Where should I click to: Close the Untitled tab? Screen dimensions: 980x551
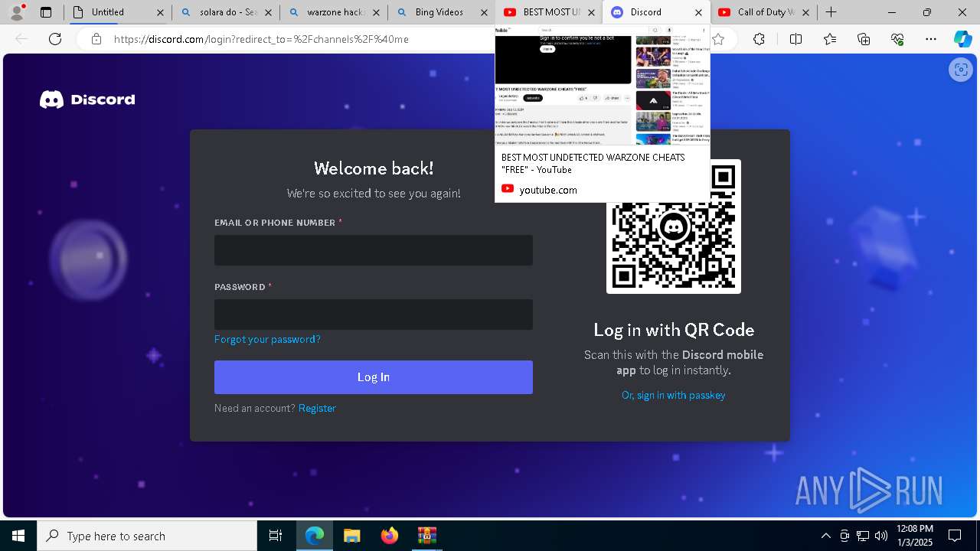159,12
